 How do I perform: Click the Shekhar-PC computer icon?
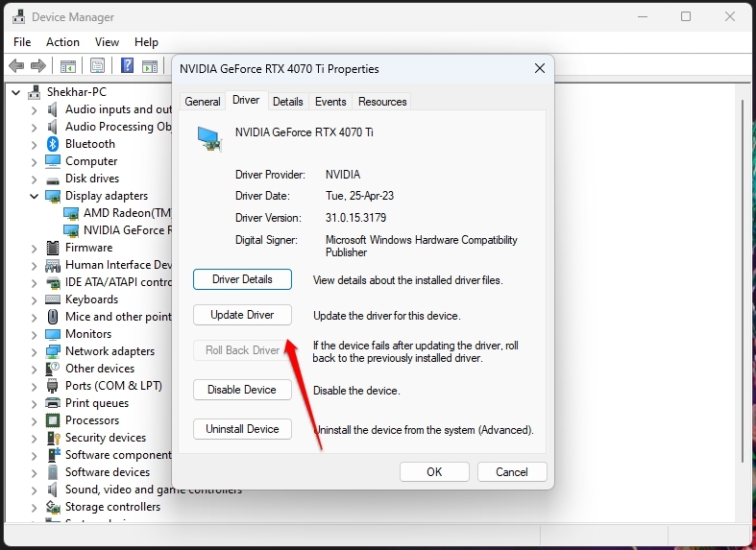tap(34, 91)
